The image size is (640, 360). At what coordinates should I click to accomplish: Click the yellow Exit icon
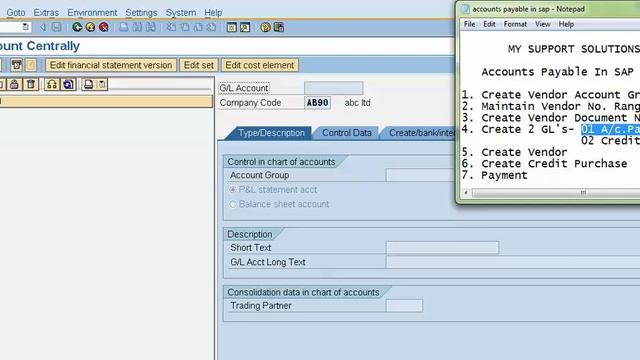90,27
